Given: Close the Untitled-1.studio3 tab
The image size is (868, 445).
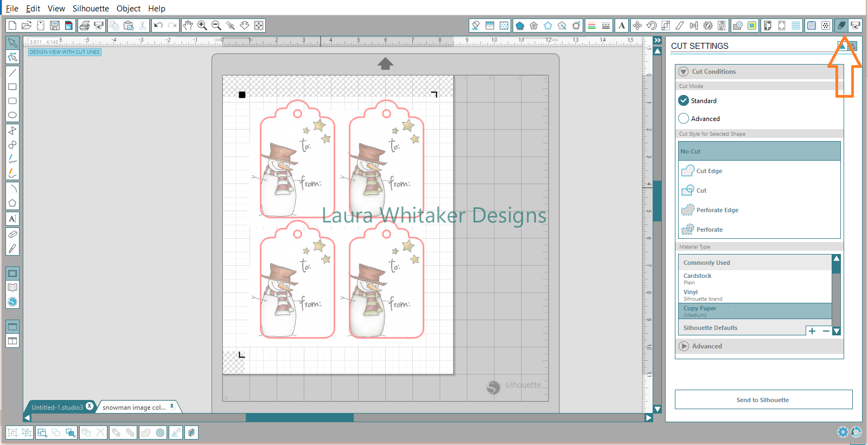Looking at the screenshot, I should [90, 406].
